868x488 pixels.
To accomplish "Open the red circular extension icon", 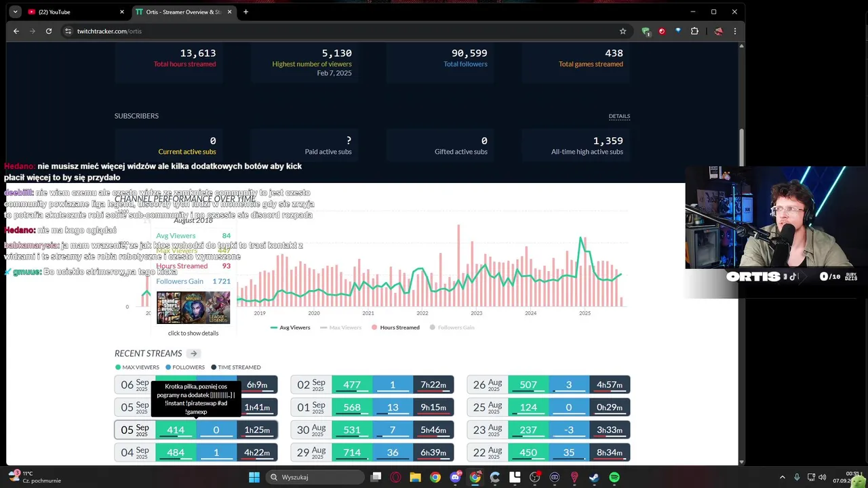I will coord(662,31).
